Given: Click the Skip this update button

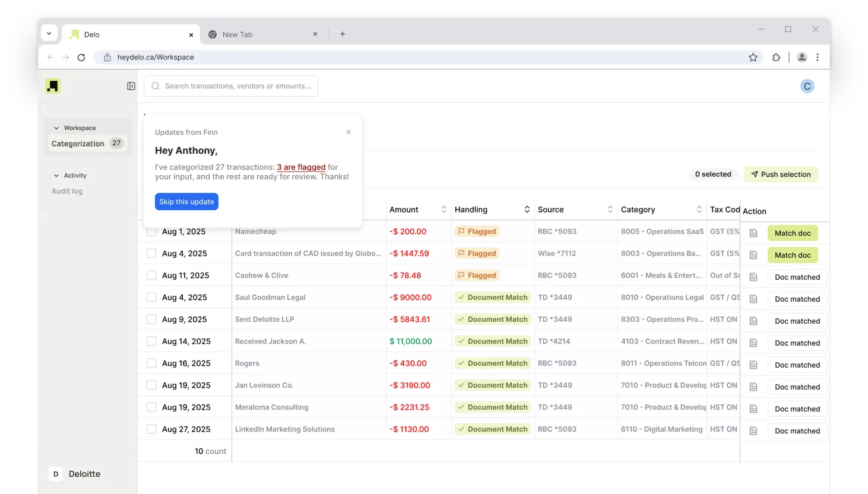Looking at the screenshot, I should [x=186, y=201].
